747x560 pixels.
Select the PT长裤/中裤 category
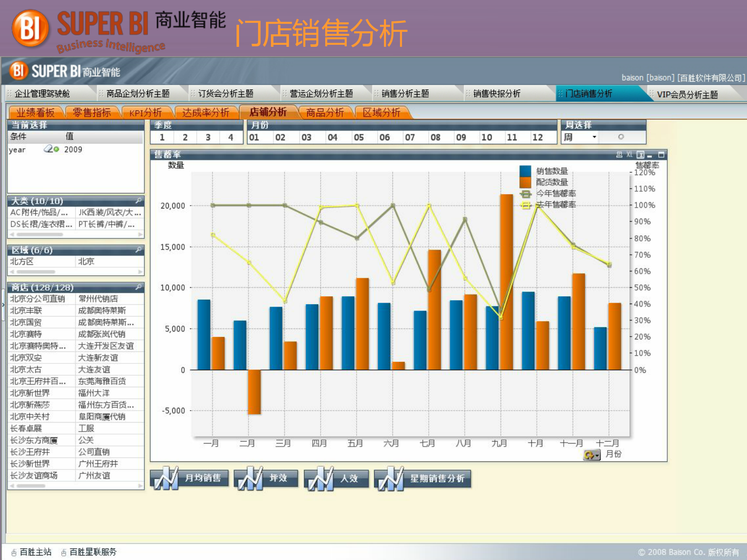(x=110, y=224)
